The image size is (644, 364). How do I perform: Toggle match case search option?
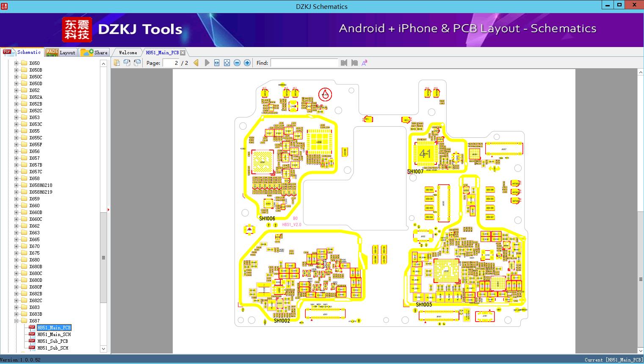click(364, 63)
